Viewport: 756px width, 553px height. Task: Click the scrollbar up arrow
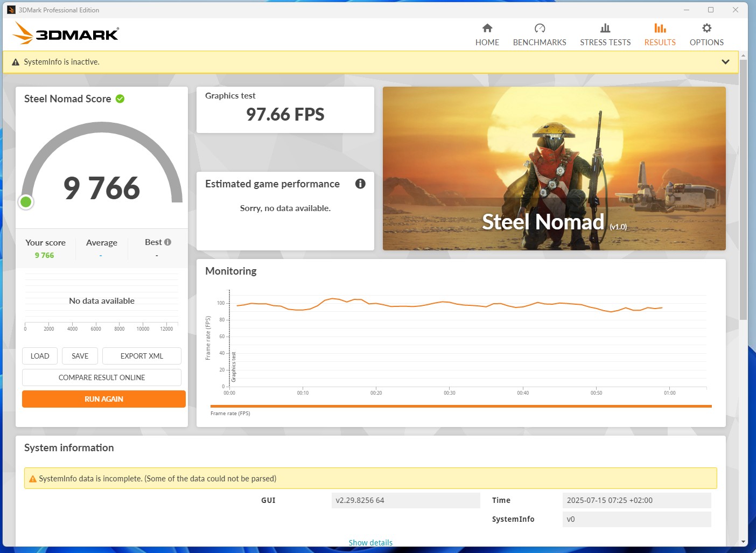(x=743, y=55)
